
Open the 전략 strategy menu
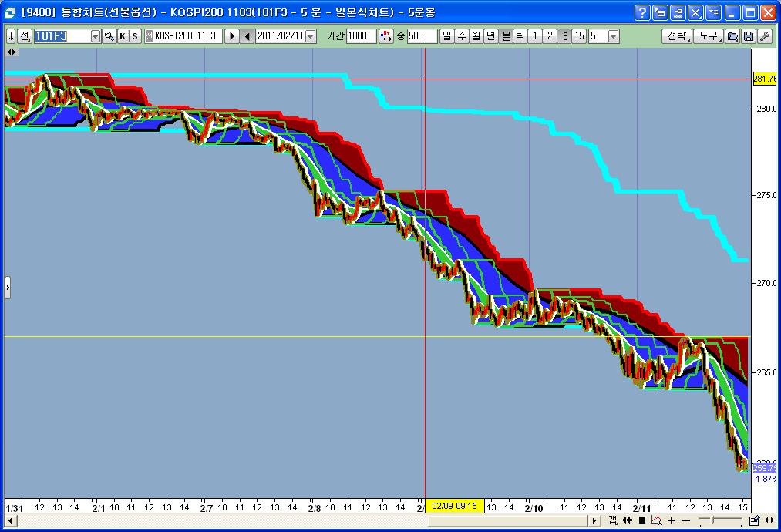(676, 36)
